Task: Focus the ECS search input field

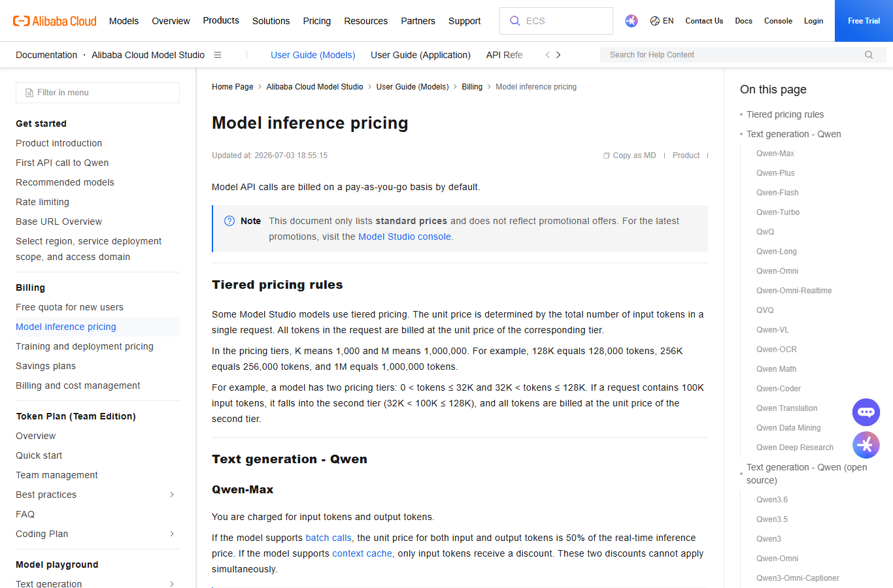Action: 556,21
